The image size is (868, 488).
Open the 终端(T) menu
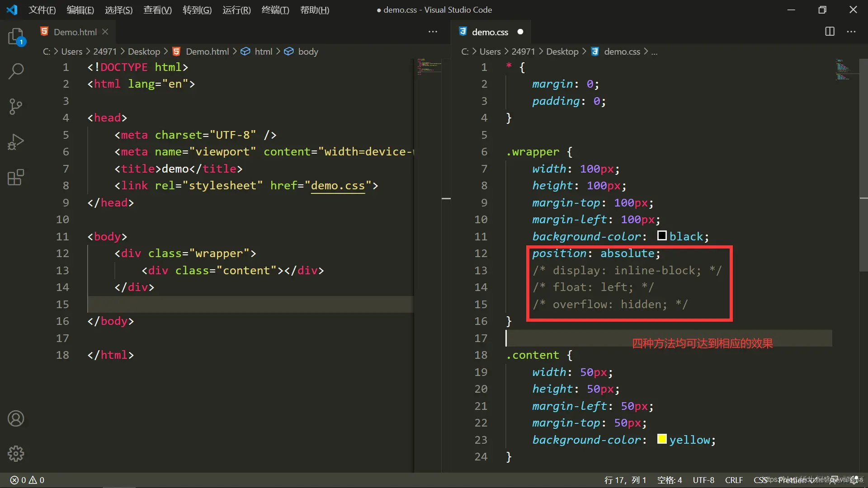(x=275, y=10)
